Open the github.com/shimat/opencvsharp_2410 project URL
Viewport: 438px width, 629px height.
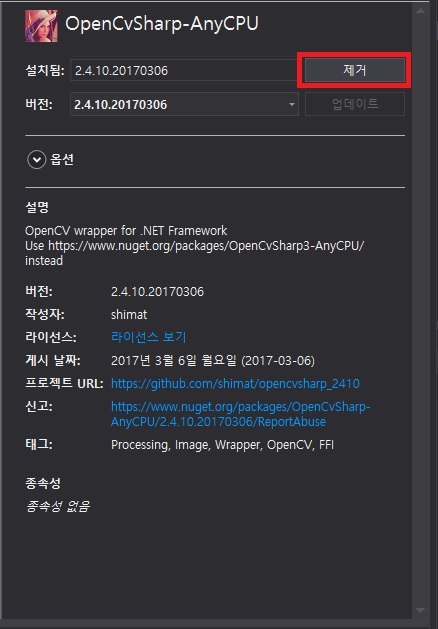[x=235, y=384]
